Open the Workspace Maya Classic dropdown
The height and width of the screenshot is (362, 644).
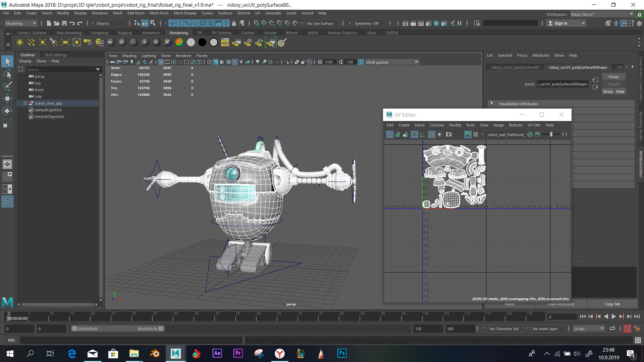[602, 14]
